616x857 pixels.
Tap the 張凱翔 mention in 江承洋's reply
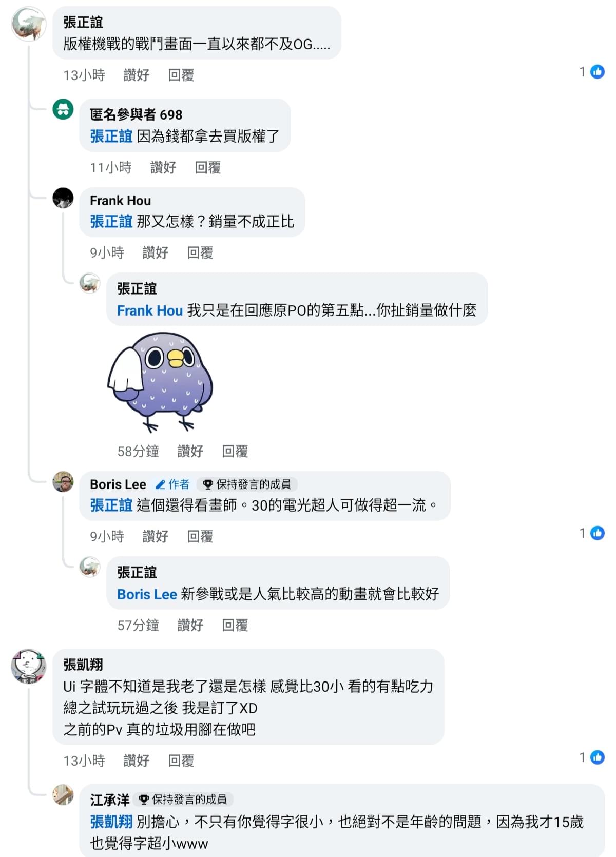tap(111, 822)
